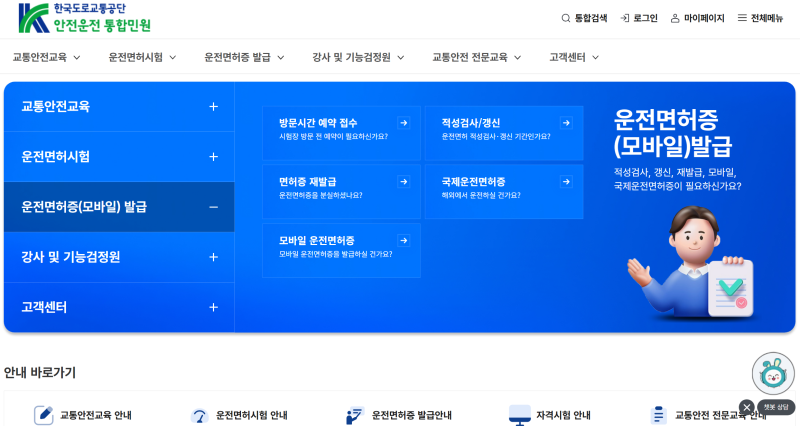Select 강사 및 기능검정원 side tab

pos(119,257)
